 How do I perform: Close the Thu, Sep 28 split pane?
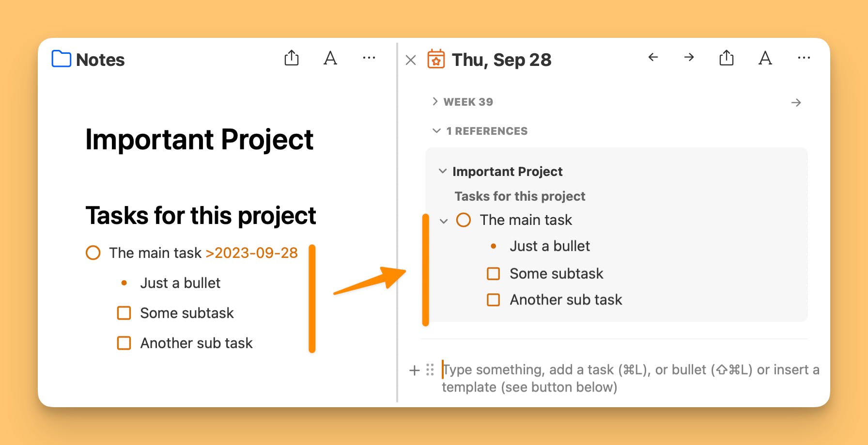pos(411,60)
